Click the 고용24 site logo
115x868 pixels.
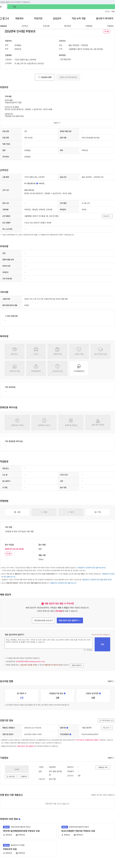pos(5,19)
